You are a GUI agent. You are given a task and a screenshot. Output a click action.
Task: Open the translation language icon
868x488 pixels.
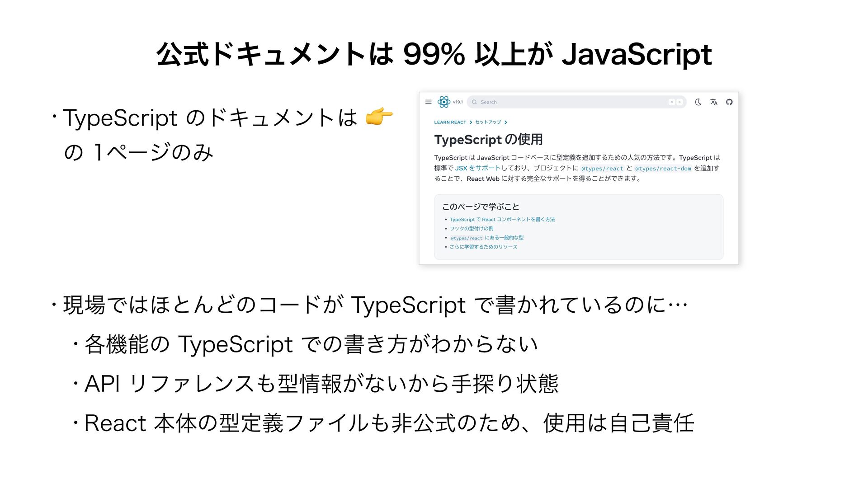[x=714, y=102]
